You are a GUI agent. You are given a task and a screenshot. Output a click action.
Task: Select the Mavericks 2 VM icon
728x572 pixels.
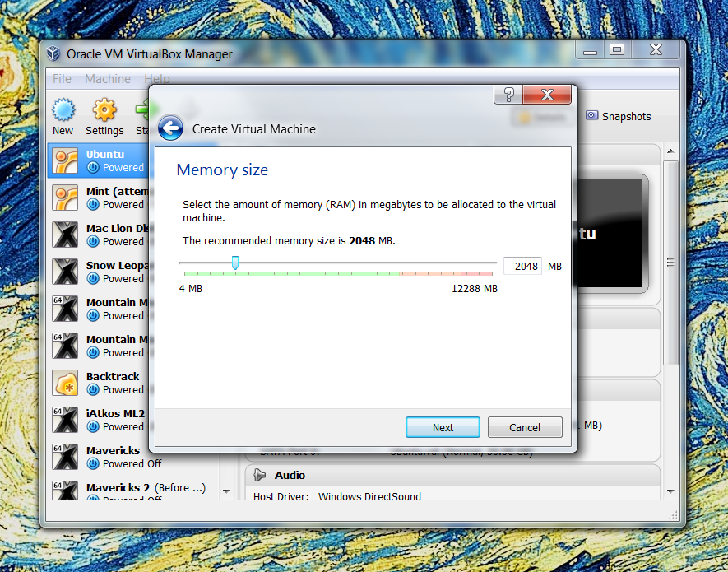[x=65, y=491]
